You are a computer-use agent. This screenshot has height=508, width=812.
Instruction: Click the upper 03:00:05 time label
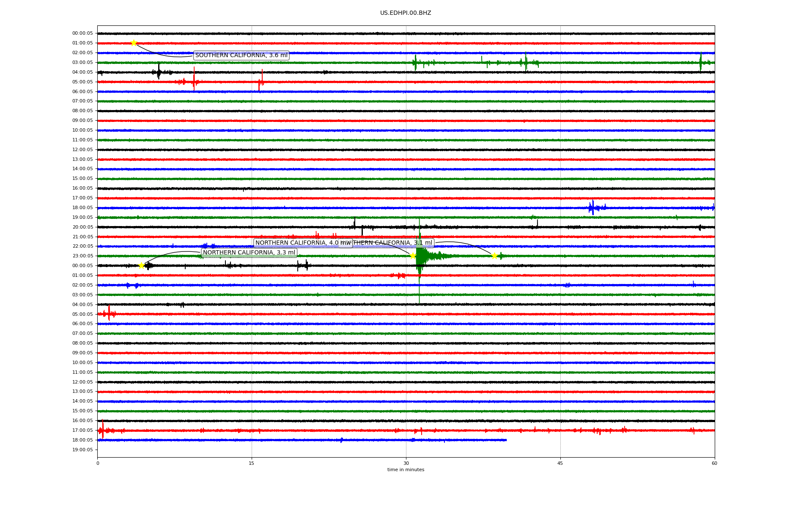[82, 63]
